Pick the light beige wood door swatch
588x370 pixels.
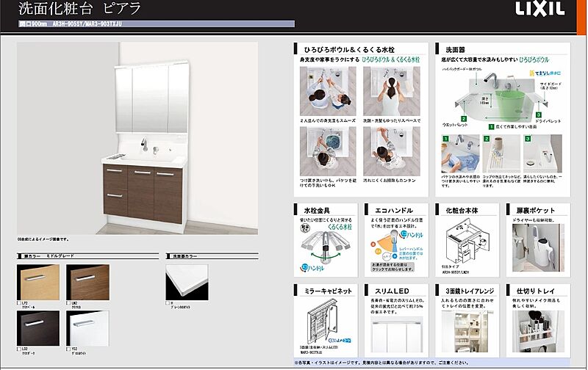(x=38, y=280)
